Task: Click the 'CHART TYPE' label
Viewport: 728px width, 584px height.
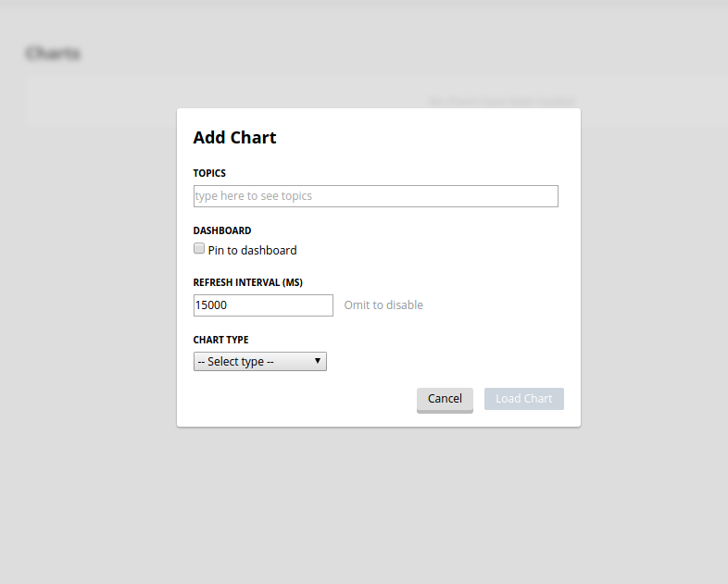Action: point(221,340)
